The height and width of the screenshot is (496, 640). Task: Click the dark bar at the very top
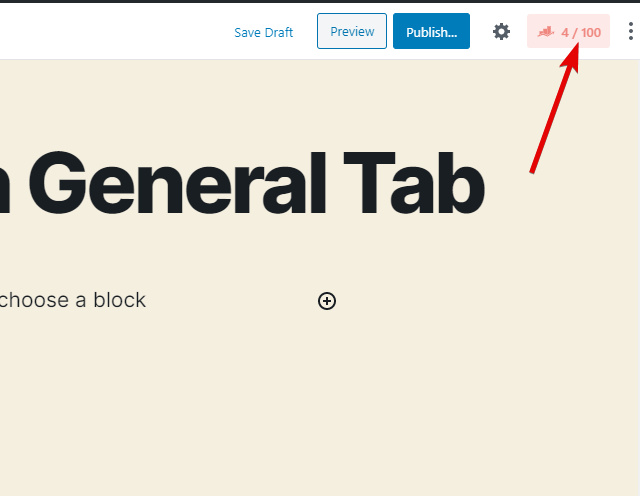pyautogui.click(x=320, y=2)
